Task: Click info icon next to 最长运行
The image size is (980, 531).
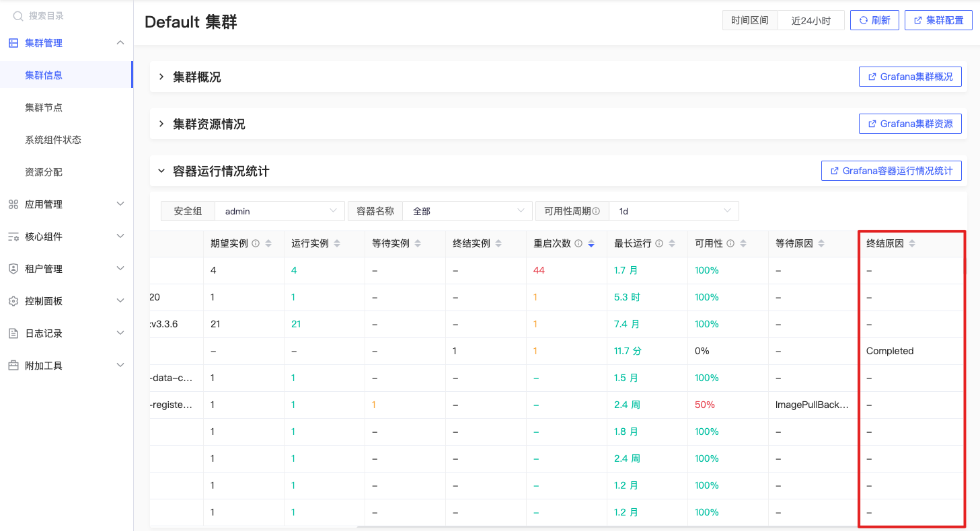Action: click(x=659, y=244)
